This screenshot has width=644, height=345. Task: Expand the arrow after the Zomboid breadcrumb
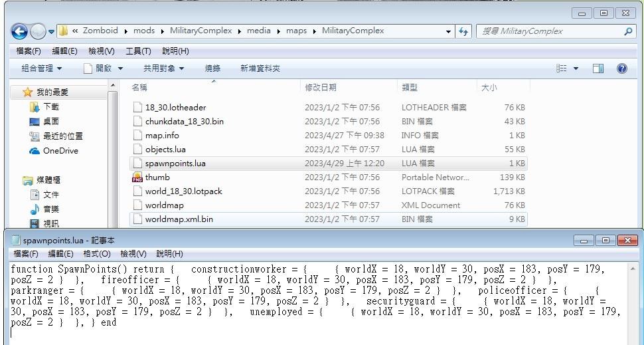click(125, 31)
